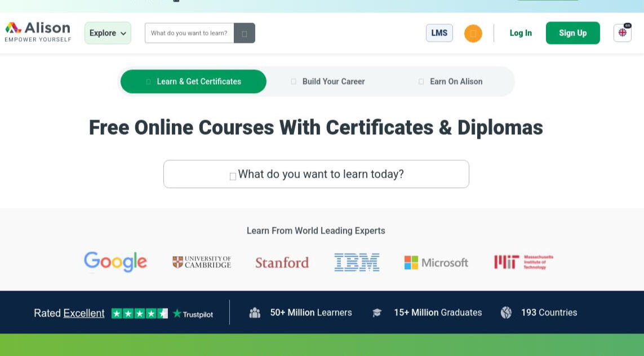Click the MIT logo
The image size is (644, 356).
(x=523, y=262)
